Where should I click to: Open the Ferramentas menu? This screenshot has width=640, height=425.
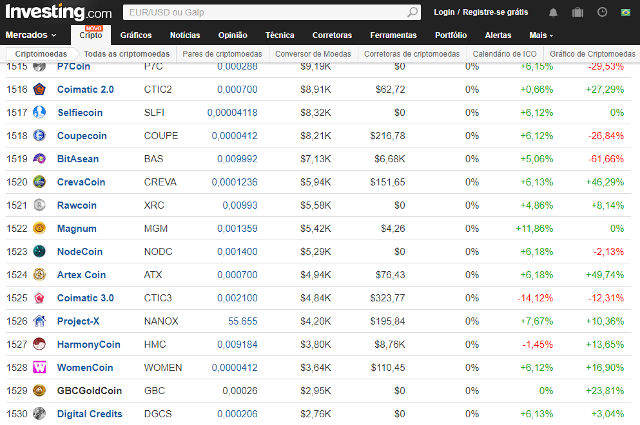click(x=393, y=35)
